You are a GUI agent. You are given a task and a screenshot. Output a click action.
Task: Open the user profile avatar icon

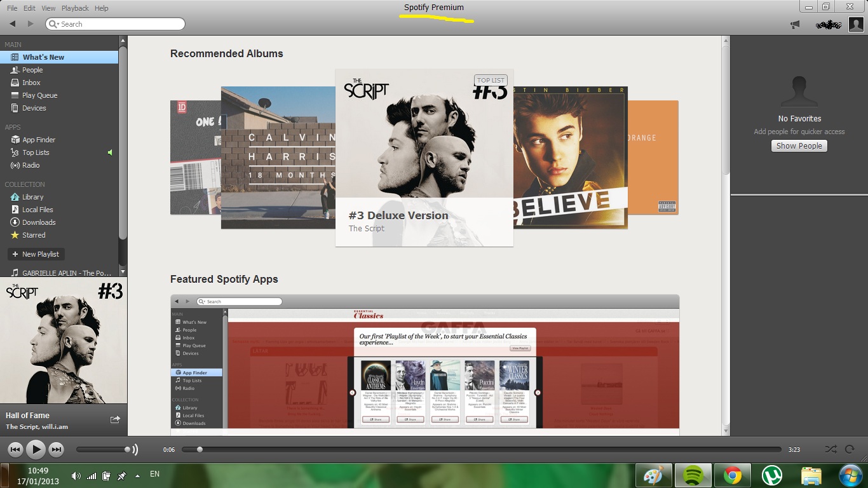[856, 24]
